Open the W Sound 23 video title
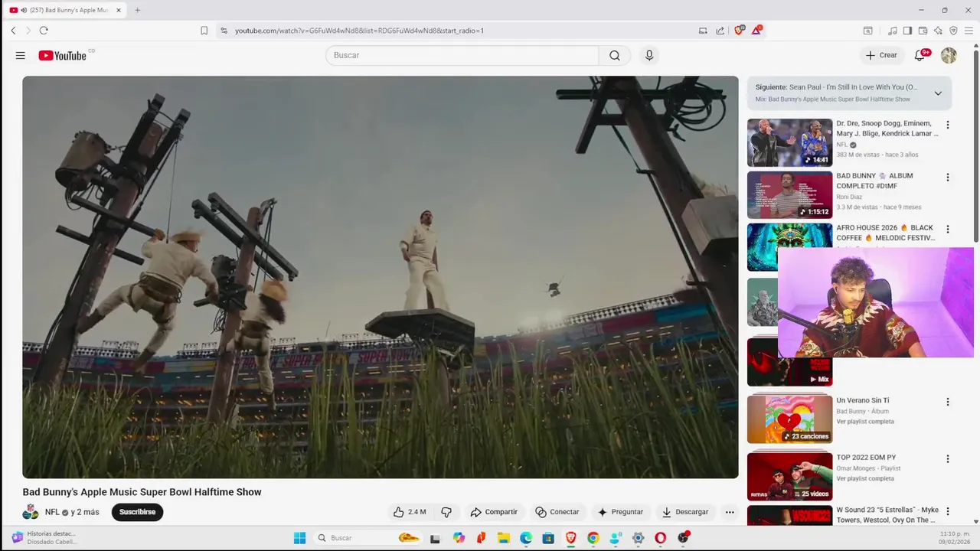This screenshot has height=551, width=980. point(887,515)
